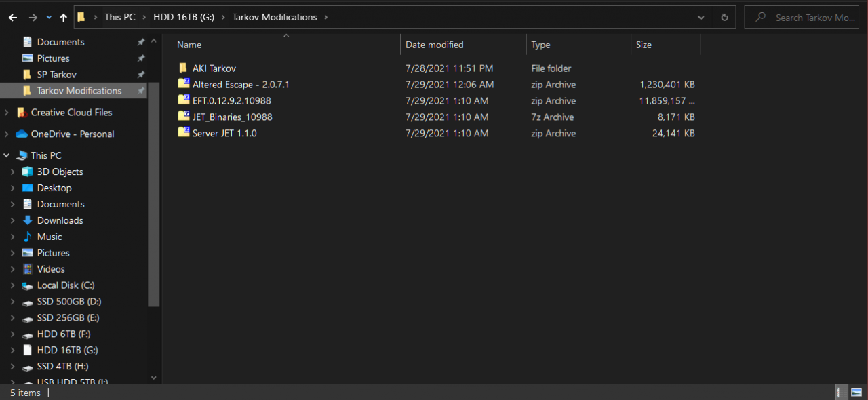Screen dimensions: 868x400
Task: Click the Local Disk (C:) drive icon
Action: 28,286
